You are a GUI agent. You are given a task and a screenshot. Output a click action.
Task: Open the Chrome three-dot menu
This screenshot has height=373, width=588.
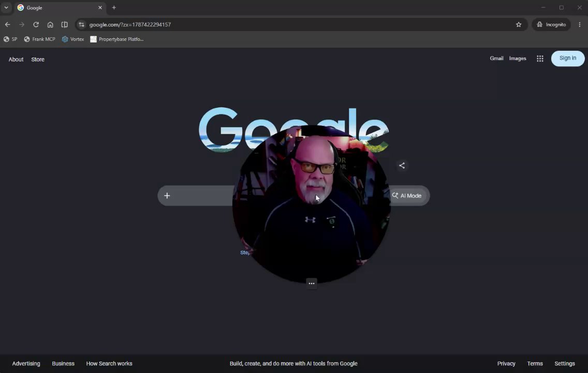[x=580, y=24]
